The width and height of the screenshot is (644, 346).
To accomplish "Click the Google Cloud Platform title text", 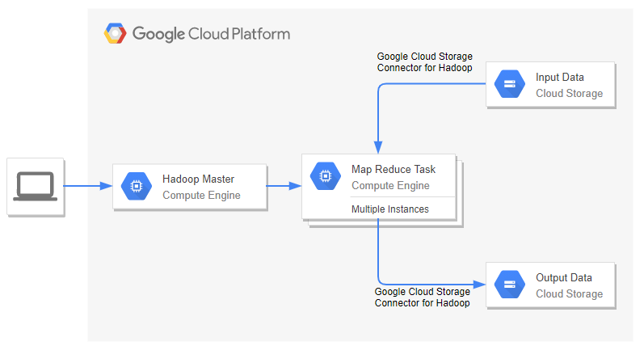I will pyautogui.click(x=211, y=34).
